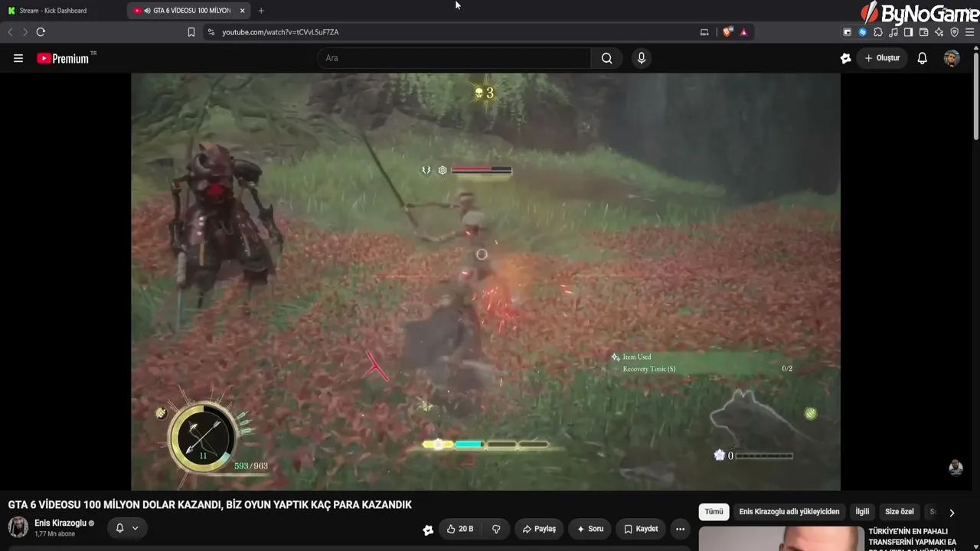Image resolution: width=980 pixels, height=551 pixels.
Task: Select the Size özel filter chip
Action: click(900, 512)
